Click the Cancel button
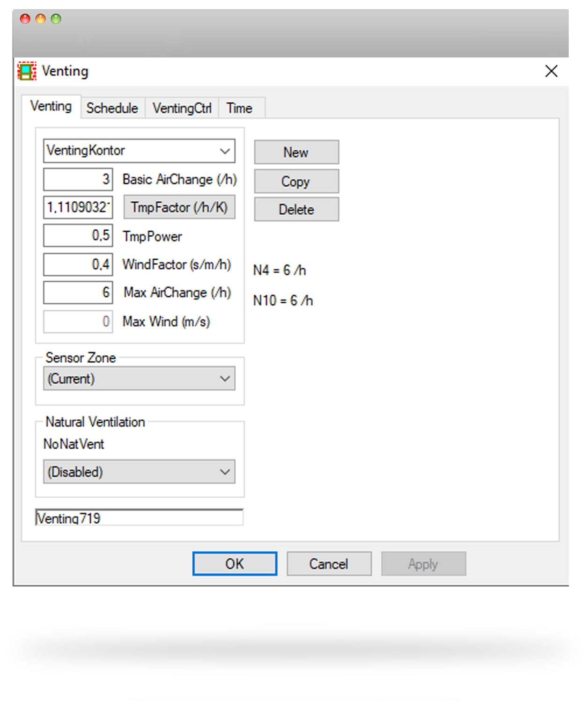 tap(329, 563)
